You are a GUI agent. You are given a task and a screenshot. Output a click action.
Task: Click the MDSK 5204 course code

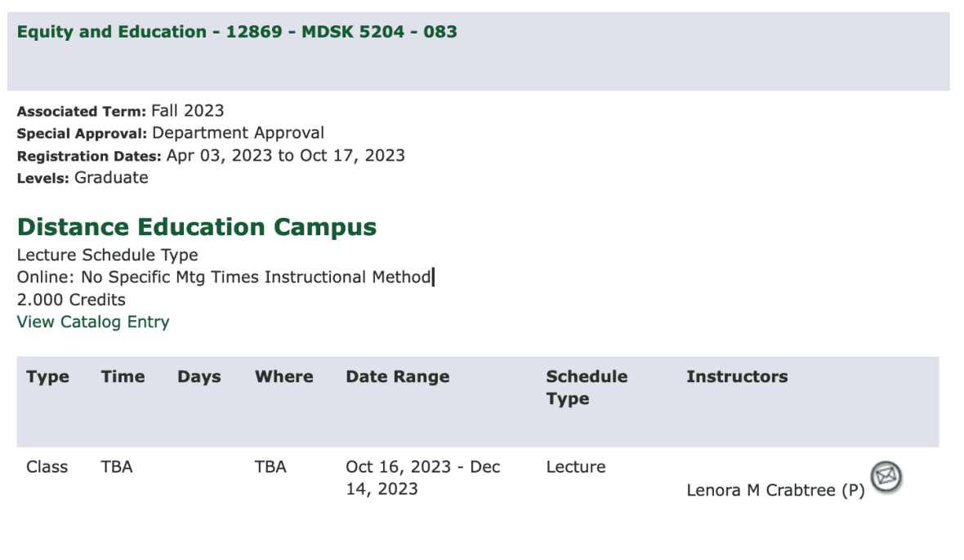[353, 32]
